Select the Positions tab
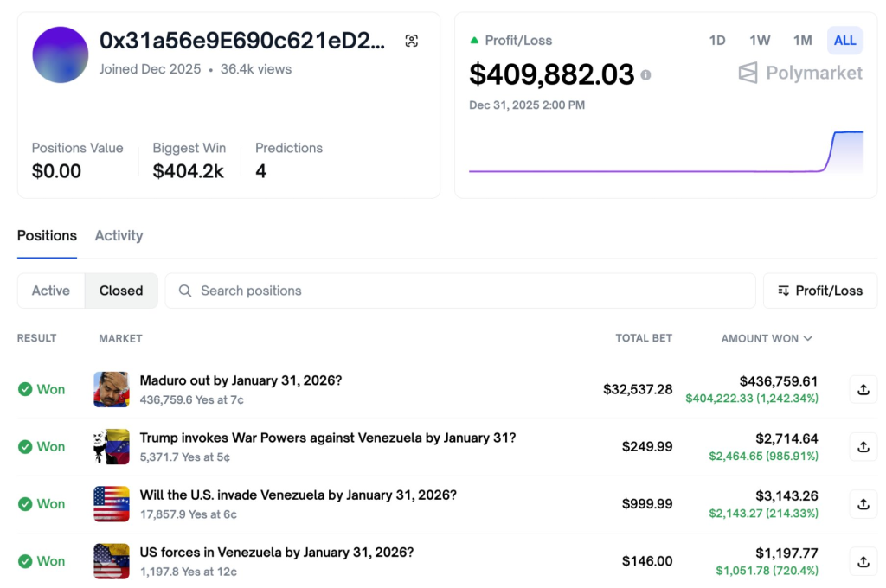Image resolution: width=886 pixels, height=588 pixels. [47, 235]
